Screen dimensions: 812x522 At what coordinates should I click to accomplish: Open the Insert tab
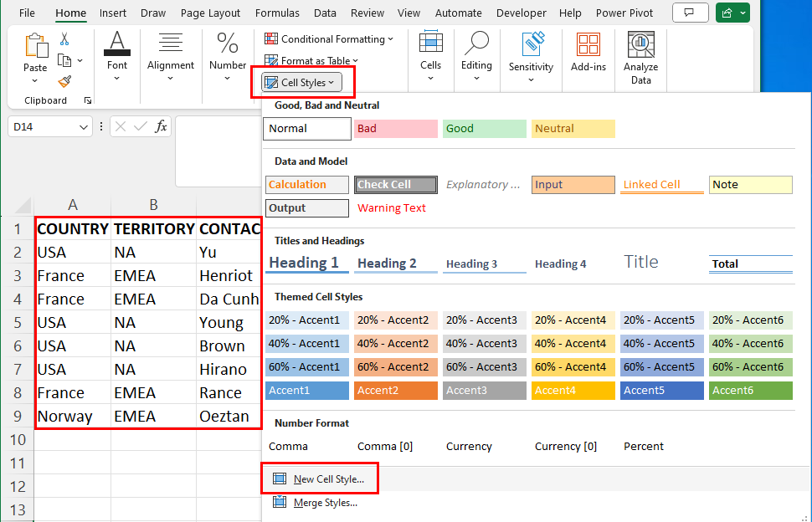pos(113,13)
